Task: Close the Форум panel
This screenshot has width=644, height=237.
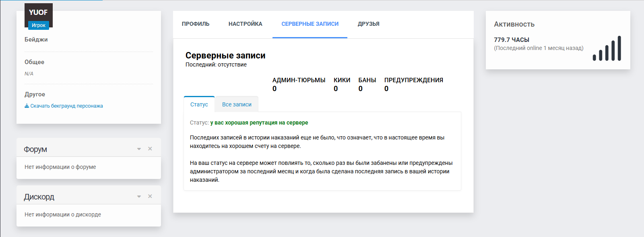Action: pyautogui.click(x=150, y=149)
